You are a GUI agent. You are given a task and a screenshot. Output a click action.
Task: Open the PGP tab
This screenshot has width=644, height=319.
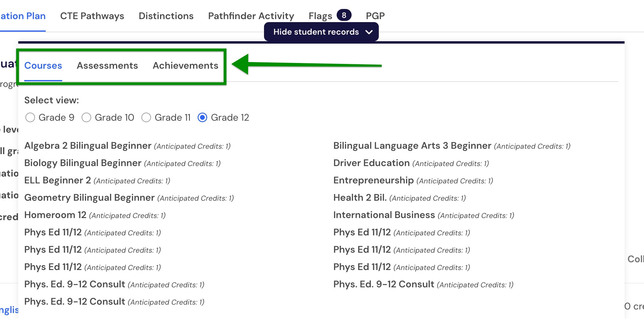(375, 16)
